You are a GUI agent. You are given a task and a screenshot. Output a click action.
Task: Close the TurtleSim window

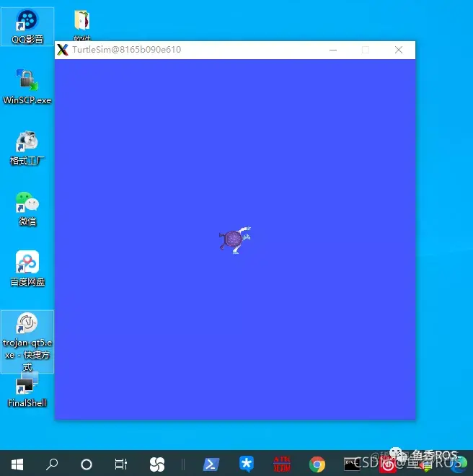(x=399, y=50)
